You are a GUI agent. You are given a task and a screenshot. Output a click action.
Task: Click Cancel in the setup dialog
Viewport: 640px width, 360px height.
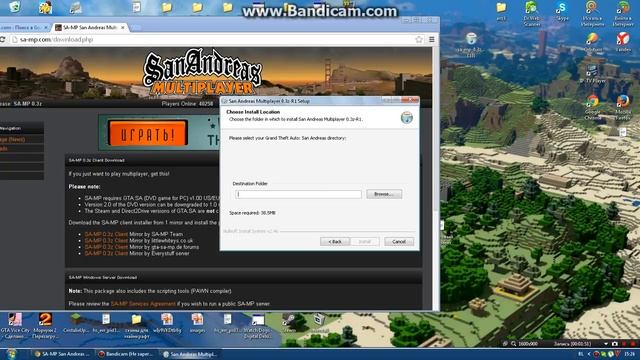[399, 242]
